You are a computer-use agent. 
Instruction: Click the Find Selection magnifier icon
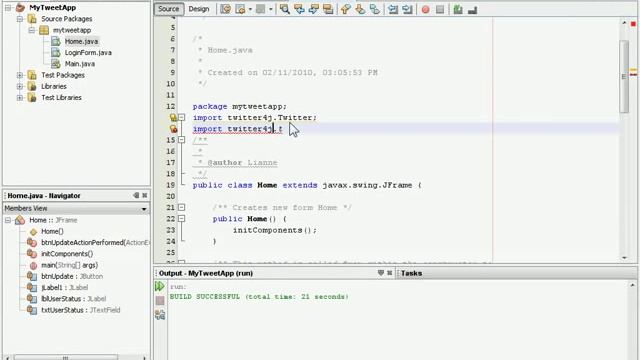coord(284,9)
